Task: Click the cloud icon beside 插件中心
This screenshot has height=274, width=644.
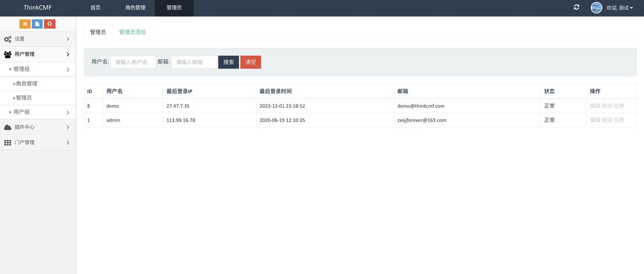Action: (8, 127)
